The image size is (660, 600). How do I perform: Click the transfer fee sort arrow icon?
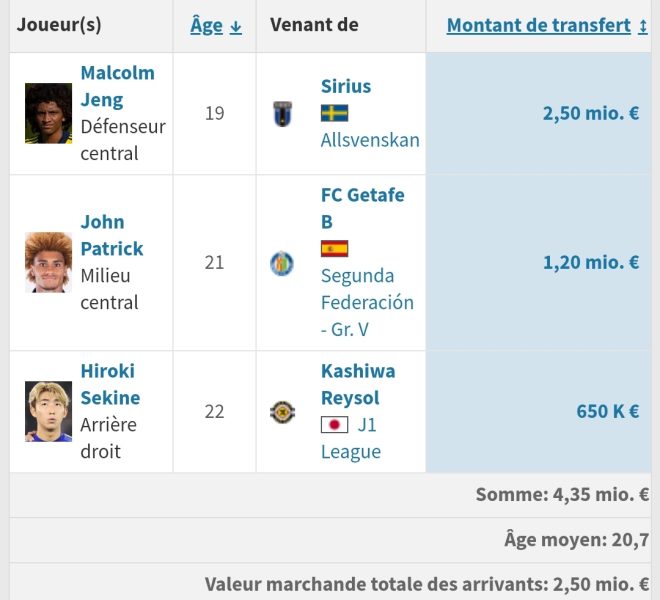[x=642, y=27]
